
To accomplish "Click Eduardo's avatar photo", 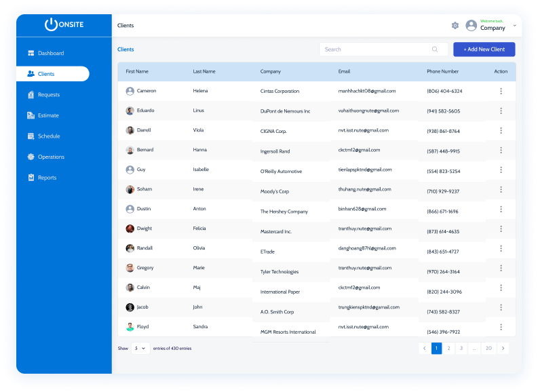I will pyautogui.click(x=130, y=111).
